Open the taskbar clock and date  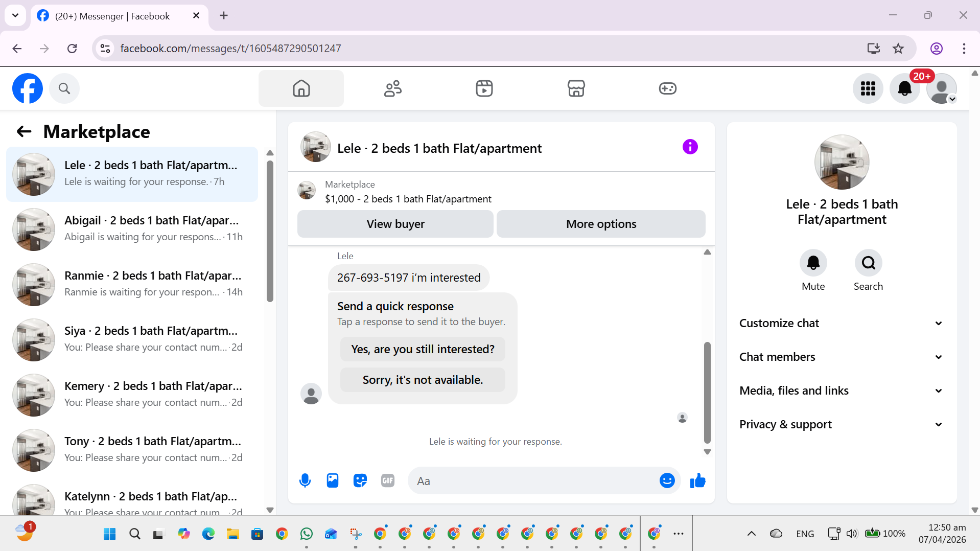click(942, 534)
